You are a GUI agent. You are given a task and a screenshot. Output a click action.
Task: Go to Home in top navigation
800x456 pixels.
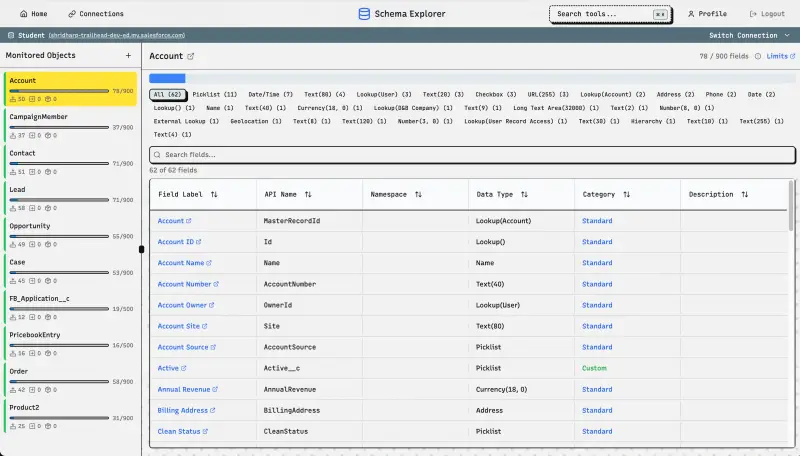(x=33, y=14)
